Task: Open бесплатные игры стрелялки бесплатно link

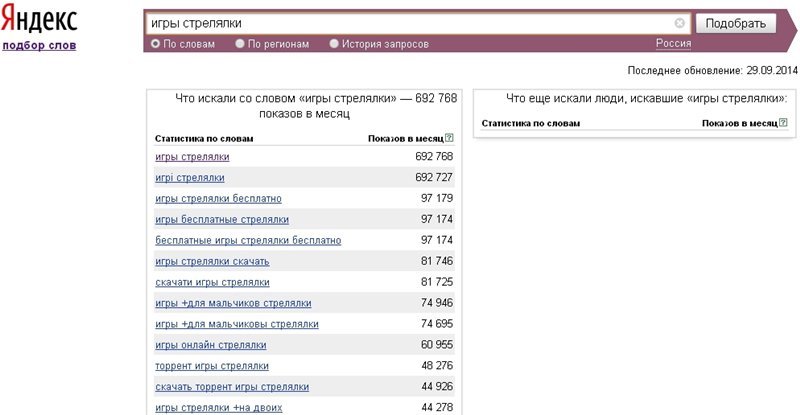Action: (248, 240)
